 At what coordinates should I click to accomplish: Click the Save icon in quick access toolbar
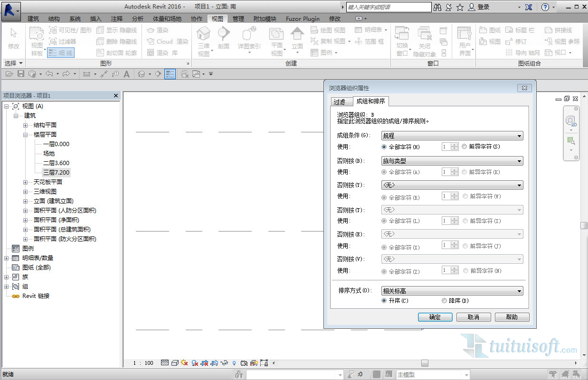21,74
